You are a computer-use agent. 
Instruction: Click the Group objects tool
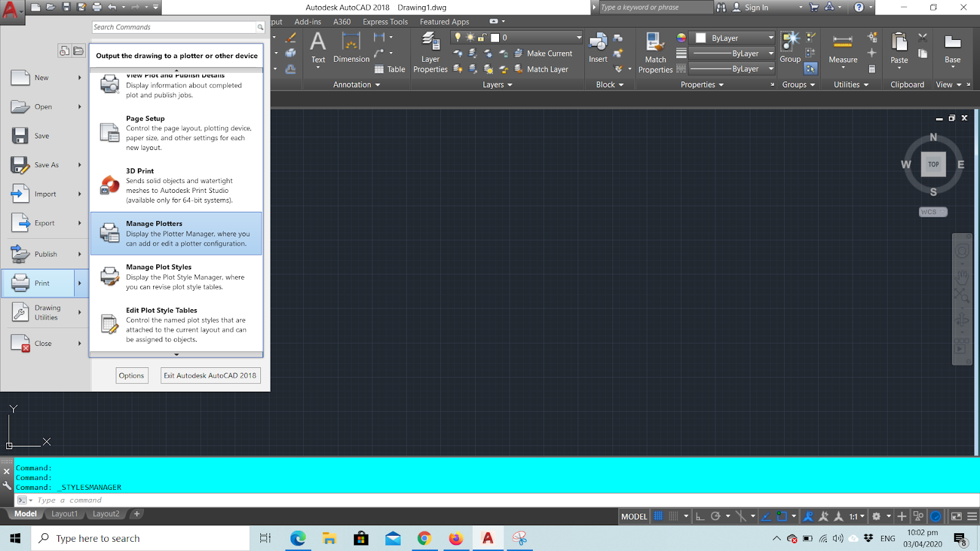pos(790,48)
